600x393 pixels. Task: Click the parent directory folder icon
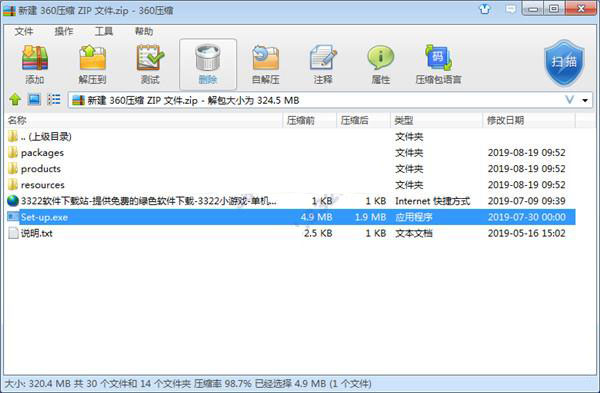(13, 137)
